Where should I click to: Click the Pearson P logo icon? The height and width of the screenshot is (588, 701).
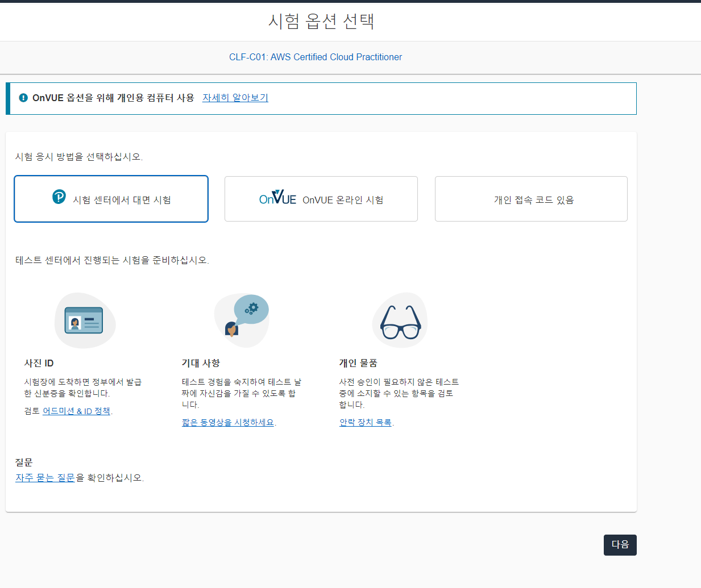click(x=59, y=197)
